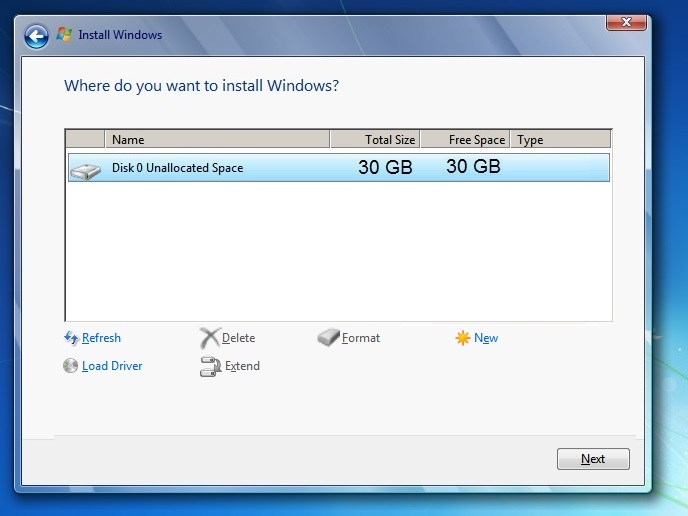Proceed with the Next button
Image resolution: width=688 pixels, height=516 pixels.
tap(593, 459)
